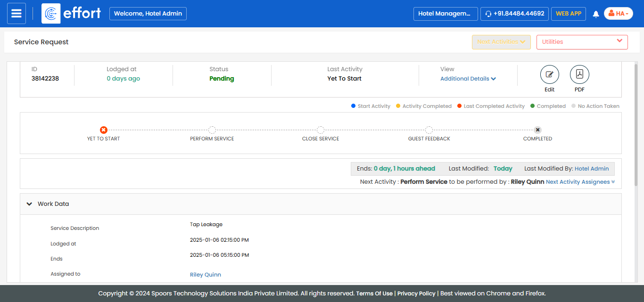Click the Yet To Start stage marker
This screenshot has height=302, width=644.
point(104,130)
